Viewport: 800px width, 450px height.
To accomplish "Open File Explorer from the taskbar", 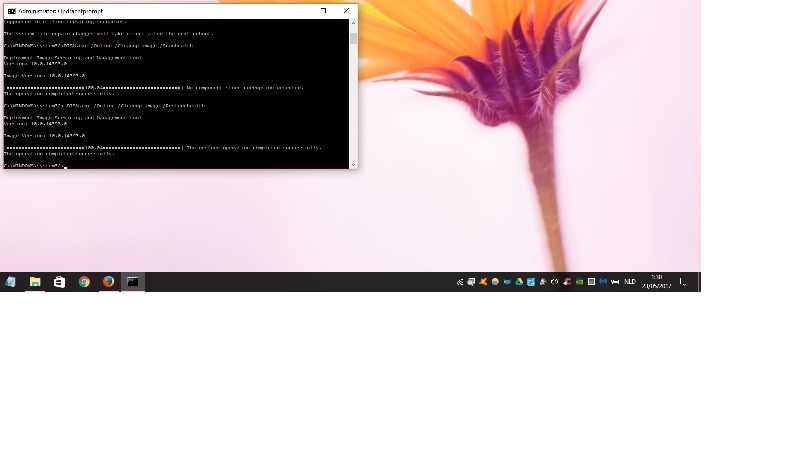I will pyautogui.click(x=35, y=282).
